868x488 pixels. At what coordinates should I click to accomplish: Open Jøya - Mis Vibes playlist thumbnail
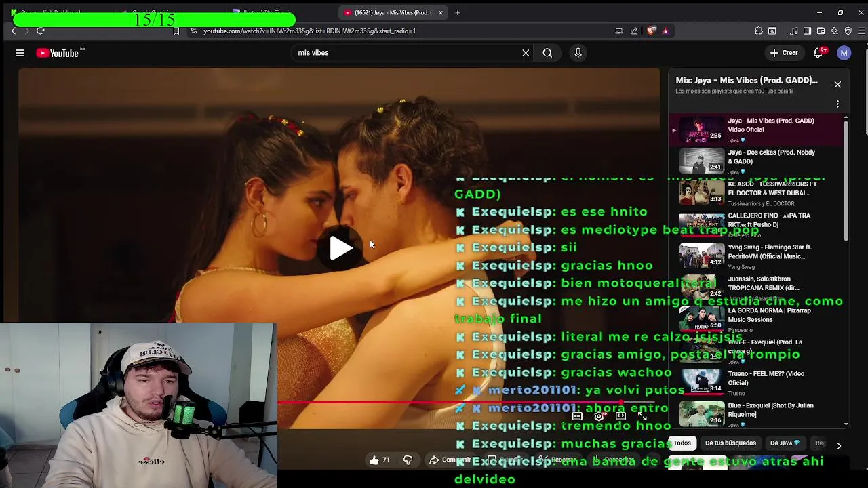702,129
